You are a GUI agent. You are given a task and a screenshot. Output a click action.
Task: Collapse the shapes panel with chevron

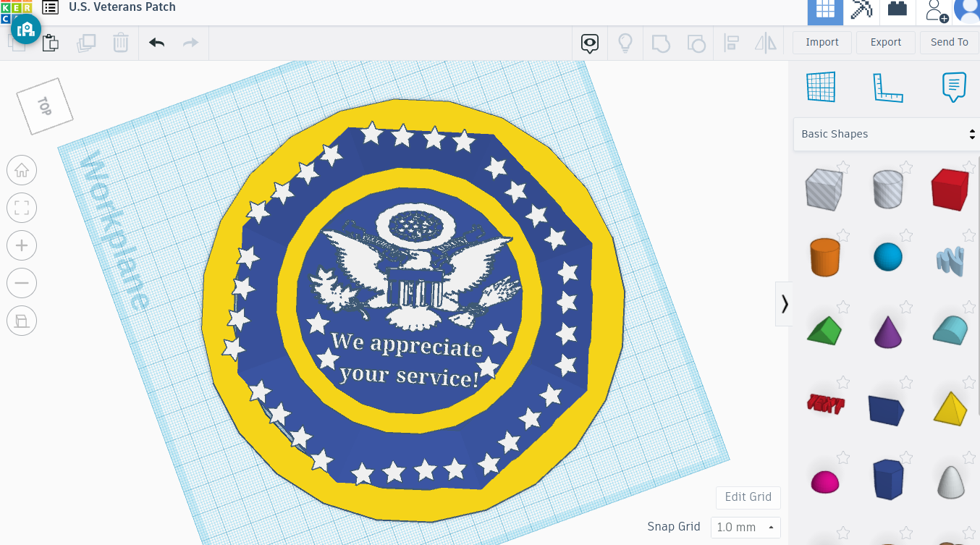[x=784, y=304]
